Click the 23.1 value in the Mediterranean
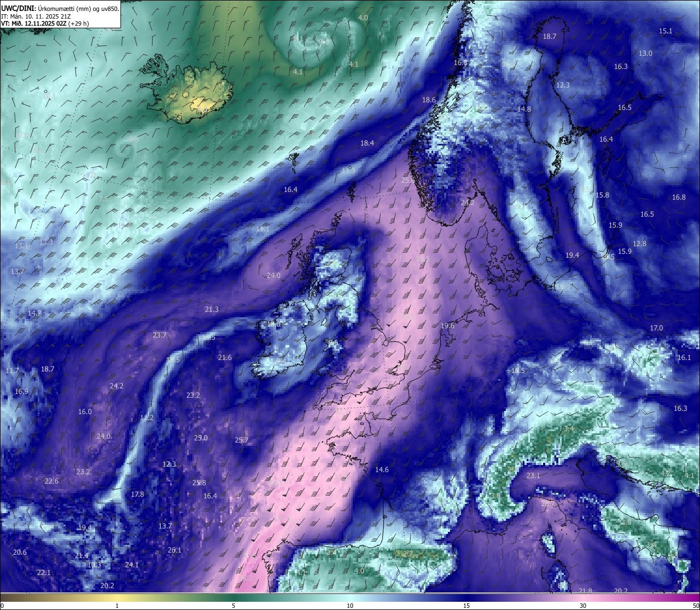 533,476
